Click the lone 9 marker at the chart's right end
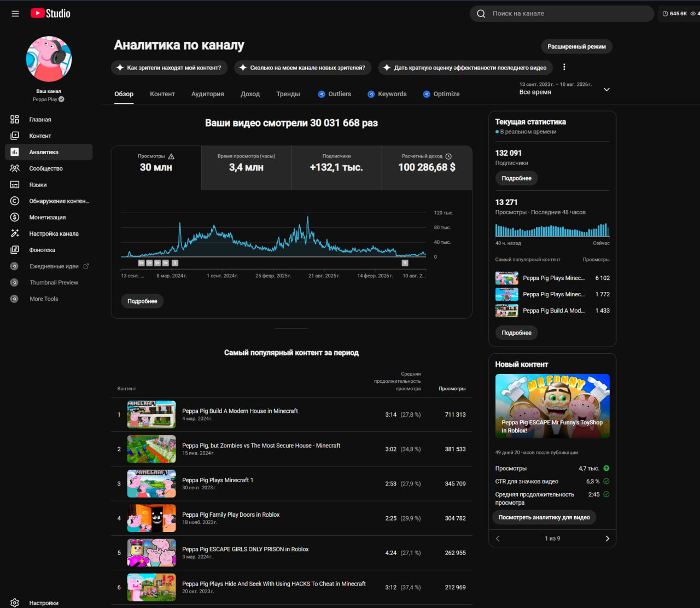700x608 pixels. pyautogui.click(x=405, y=263)
